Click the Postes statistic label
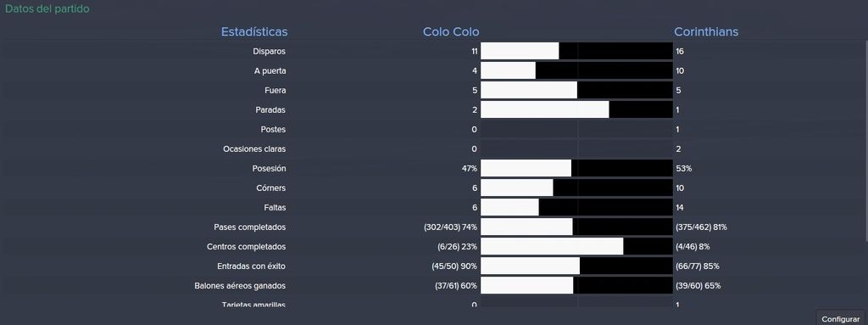The width and height of the screenshot is (868, 325). point(274,129)
